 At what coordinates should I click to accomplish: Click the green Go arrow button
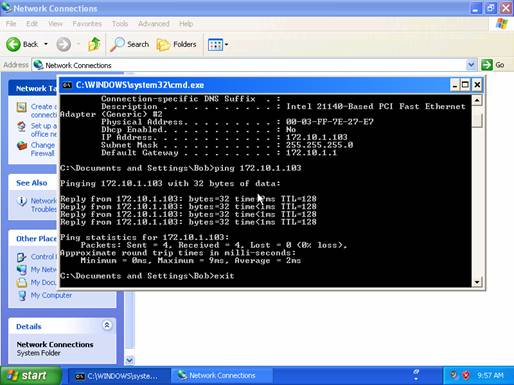(x=487, y=65)
